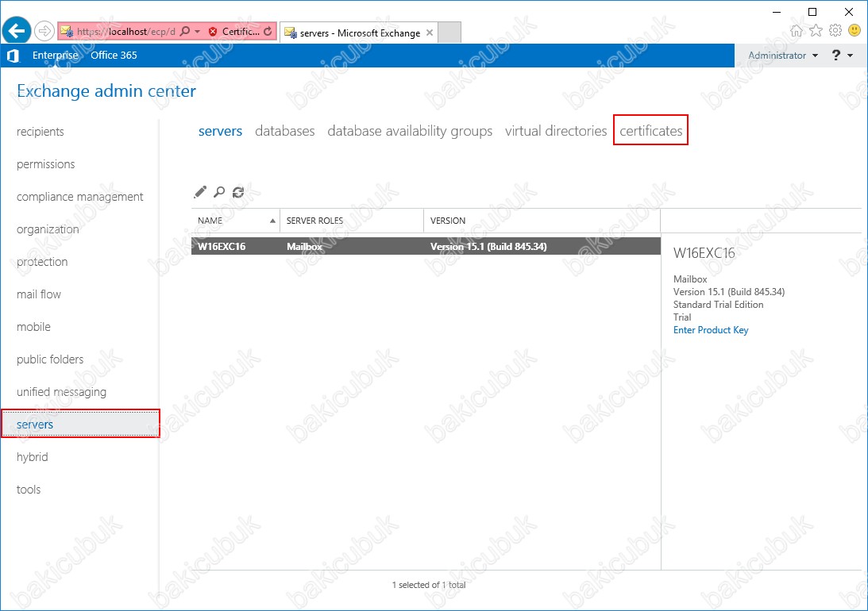The width and height of the screenshot is (868, 611).
Task: Switch to virtual directories tab
Action: click(x=556, y=131)
